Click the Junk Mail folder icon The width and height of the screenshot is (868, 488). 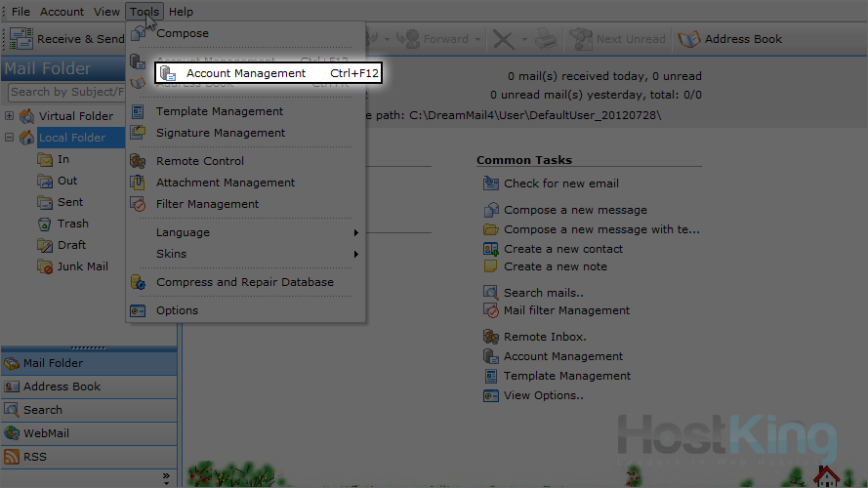coord(45,266)
